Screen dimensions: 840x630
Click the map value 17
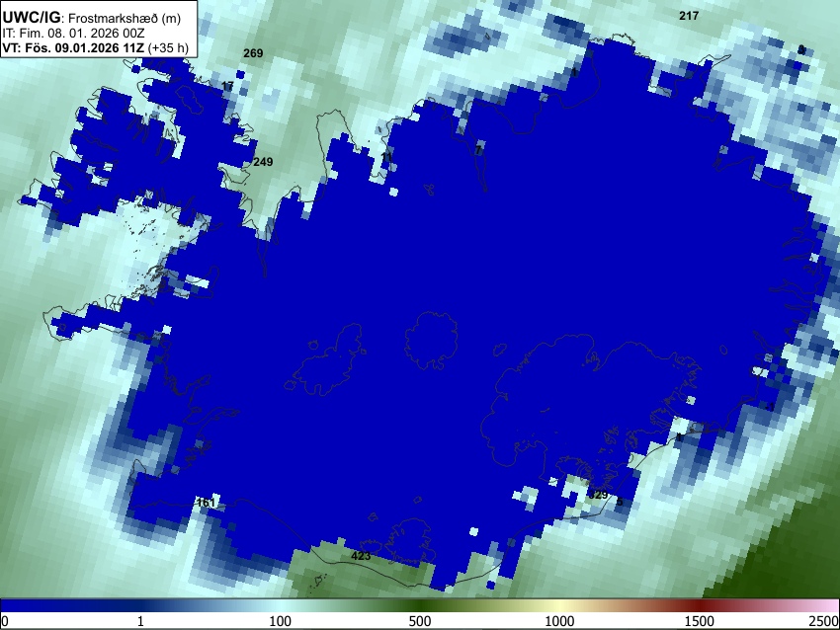coord(227,86)
